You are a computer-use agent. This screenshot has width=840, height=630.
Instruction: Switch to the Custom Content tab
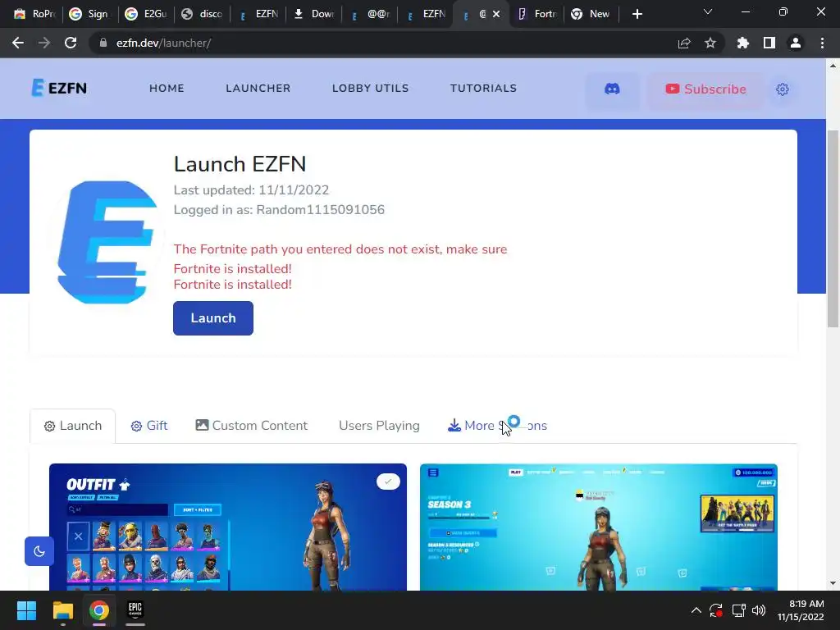tap(252, 426)
